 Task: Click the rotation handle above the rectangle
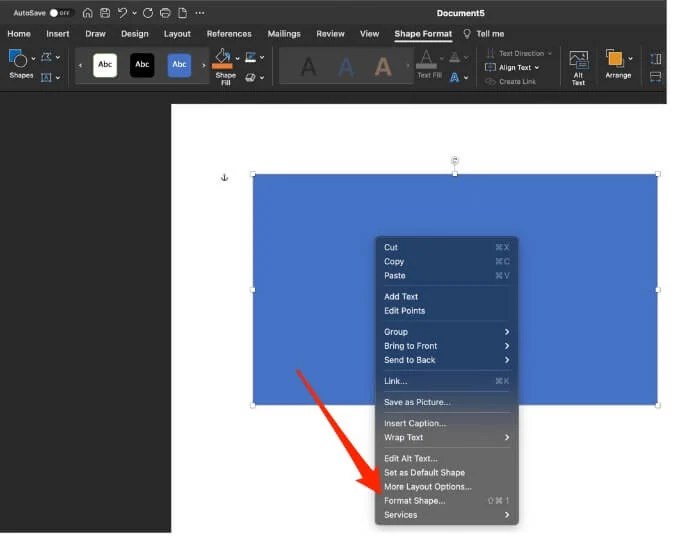click(x=454, y=160)
